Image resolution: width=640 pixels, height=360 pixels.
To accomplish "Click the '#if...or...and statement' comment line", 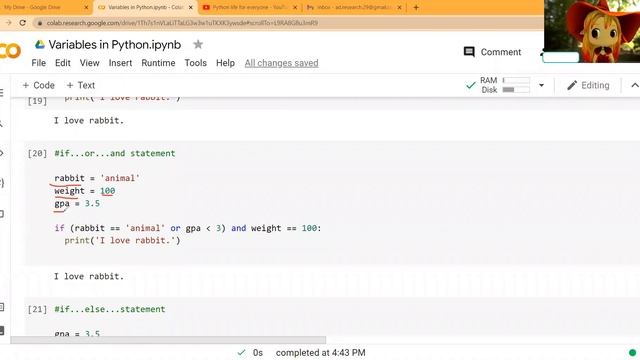I will (115, 153).
